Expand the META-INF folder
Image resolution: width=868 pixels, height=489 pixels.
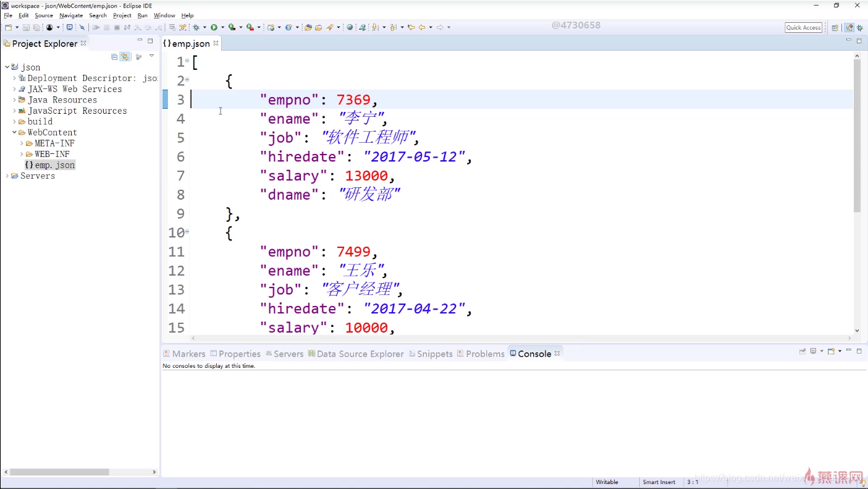click(22, 143)
